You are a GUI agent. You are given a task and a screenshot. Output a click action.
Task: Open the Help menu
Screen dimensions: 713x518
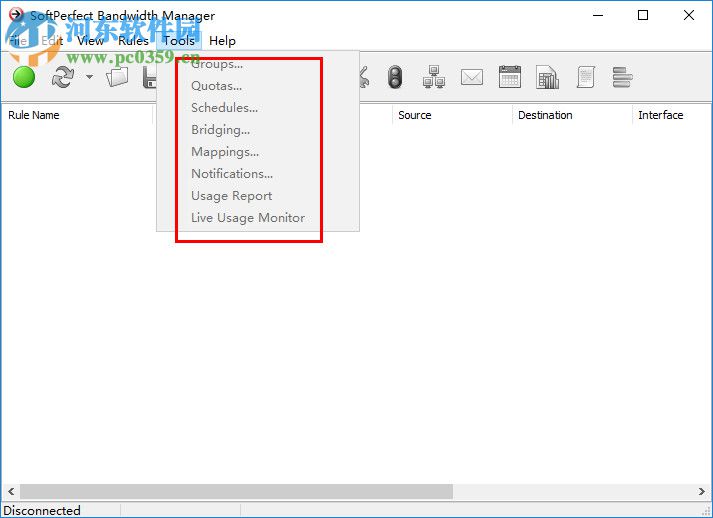click(222, 41)
